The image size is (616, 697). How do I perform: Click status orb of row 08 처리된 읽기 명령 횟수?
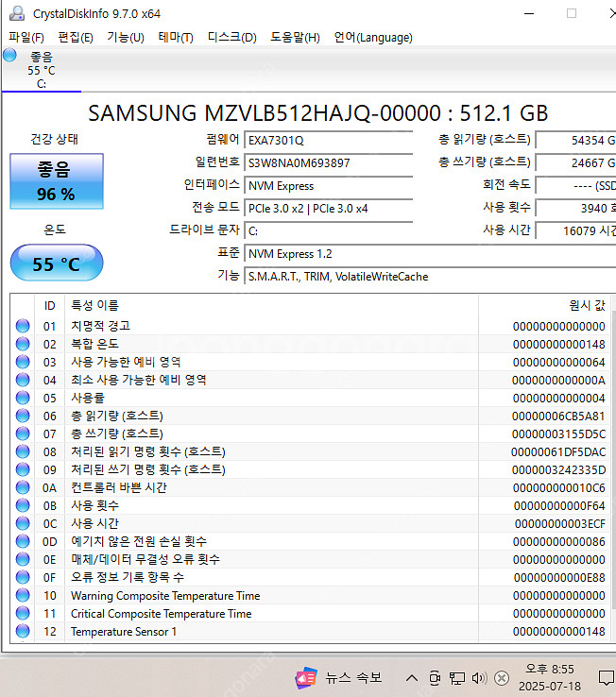point(23,451)
